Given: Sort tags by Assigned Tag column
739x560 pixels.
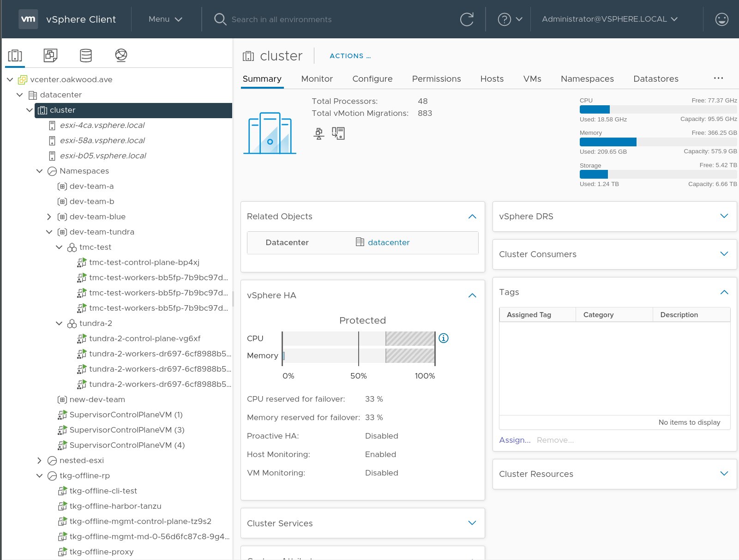Looking at the screenshot, I should tap(538, 315).
